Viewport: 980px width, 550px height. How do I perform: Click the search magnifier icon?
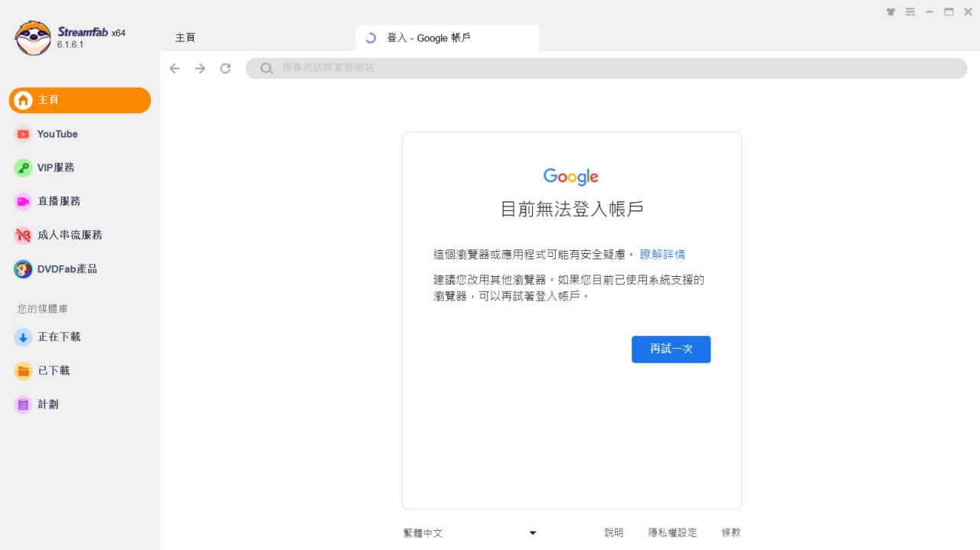click(266, 68)
